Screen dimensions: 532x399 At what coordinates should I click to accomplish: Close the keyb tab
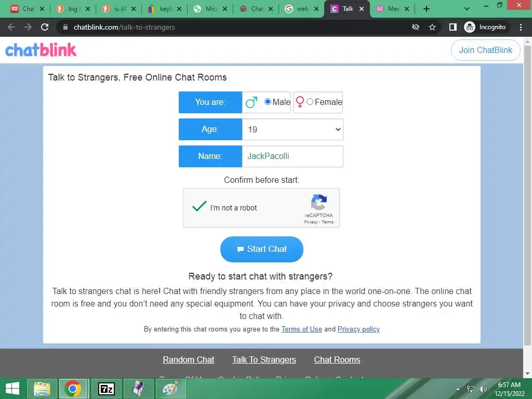click(179, 9)
